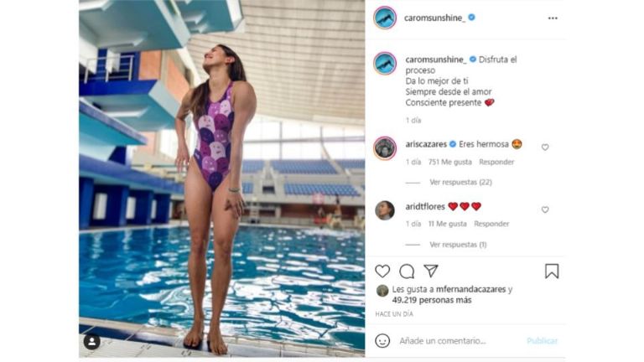Open the three-dot more options menu

click(553, 18)
